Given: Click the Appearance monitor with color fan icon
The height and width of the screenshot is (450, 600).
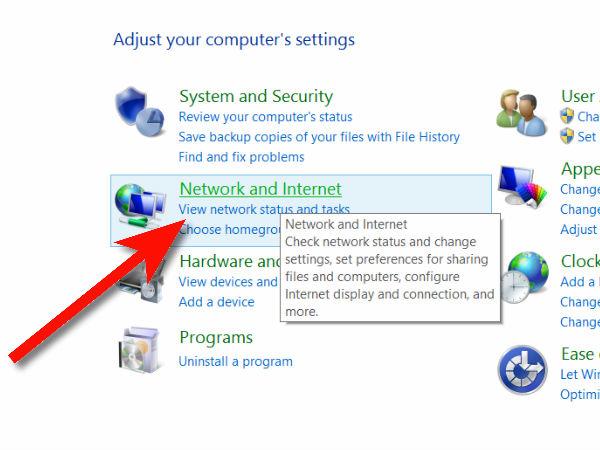Looking at the screenshot, I should [522, 187].
